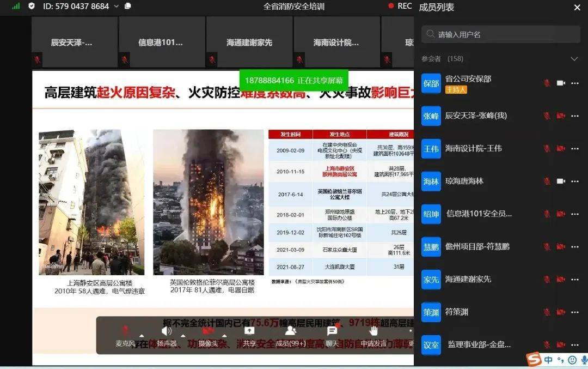Viewport: 588px width, 369px height.
Task: Open more options for 海通建谢家先 in member list
Action: (x=575, y=279)
